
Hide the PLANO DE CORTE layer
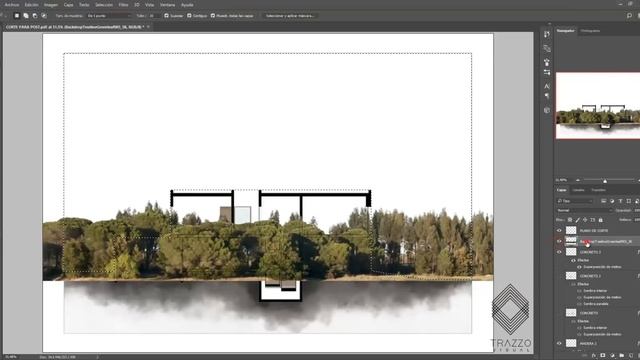pos(559,231)
